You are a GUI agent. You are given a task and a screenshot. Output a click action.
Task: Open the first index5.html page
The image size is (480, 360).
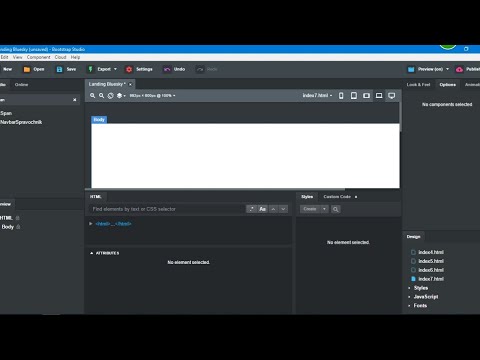click(431, 261)
